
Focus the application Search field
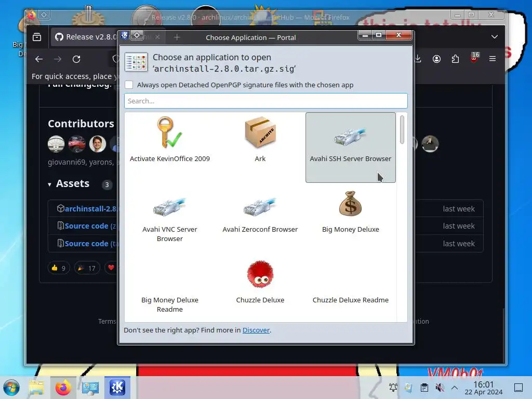[265, 101]
